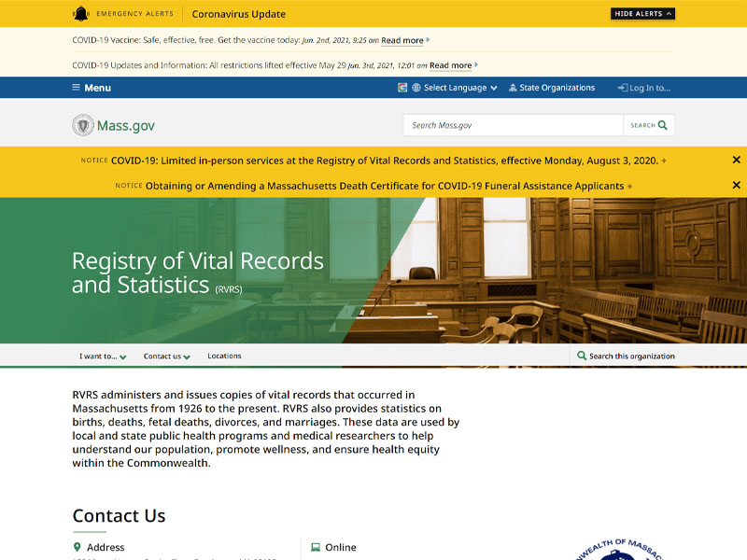
Task: Select the Locations menu item
Action: click(224, 356)
